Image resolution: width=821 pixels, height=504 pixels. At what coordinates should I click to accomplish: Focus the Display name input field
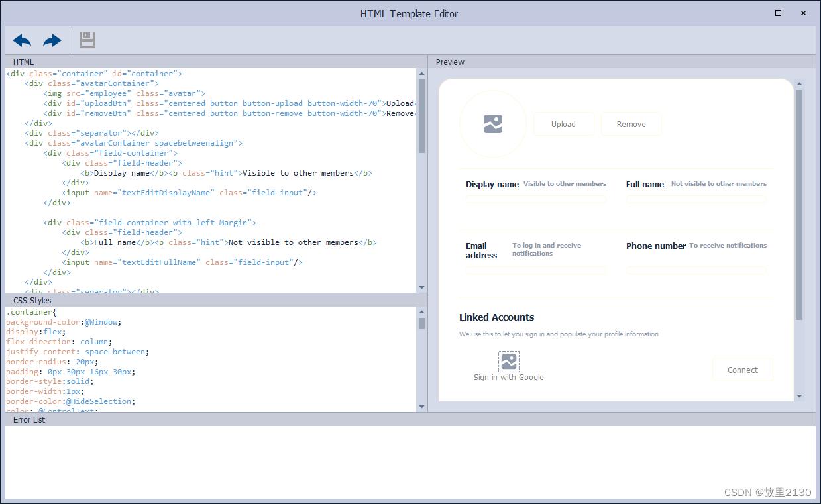tap(535, 199)
